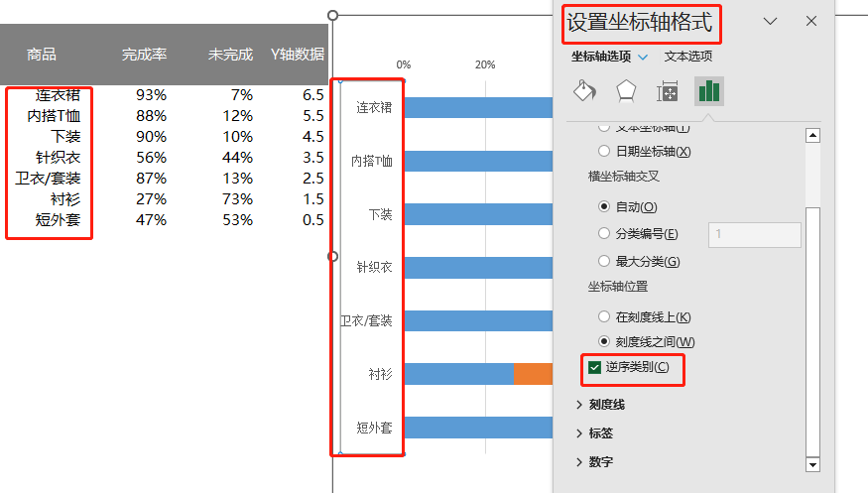Click the 93% completion rate cell

[x=151, y=95]
